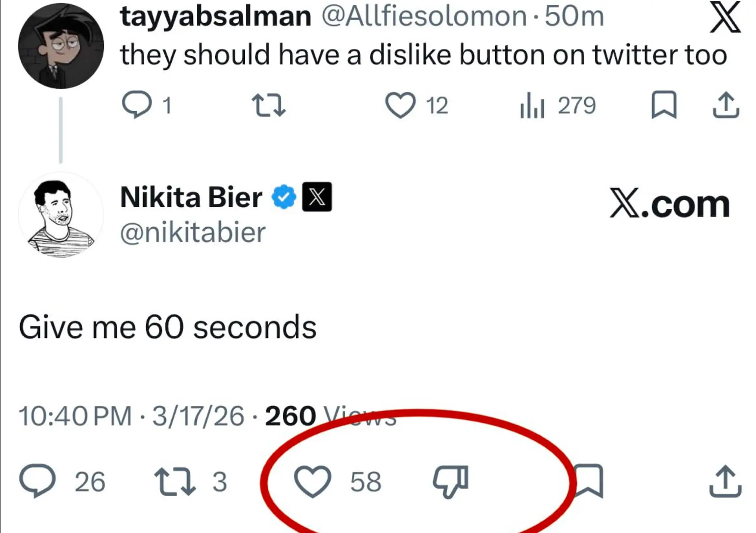Click the blue verified badge
756x533 pixels.
[283, 197]
